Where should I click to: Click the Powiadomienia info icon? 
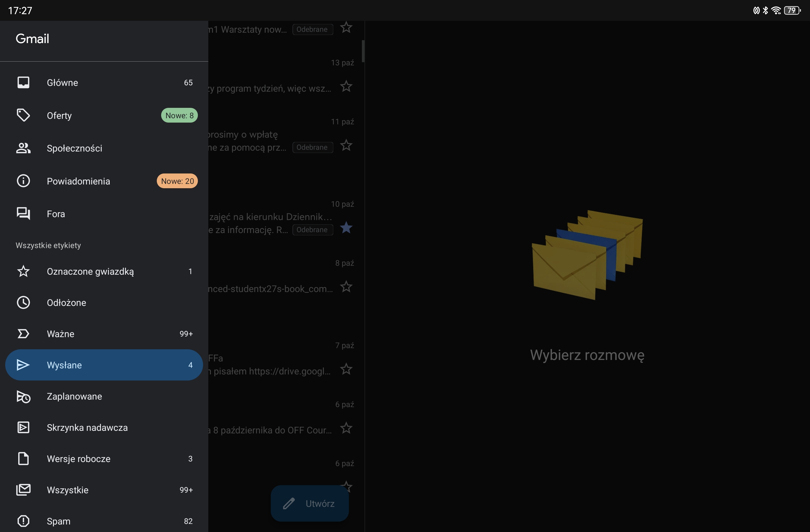23,181
